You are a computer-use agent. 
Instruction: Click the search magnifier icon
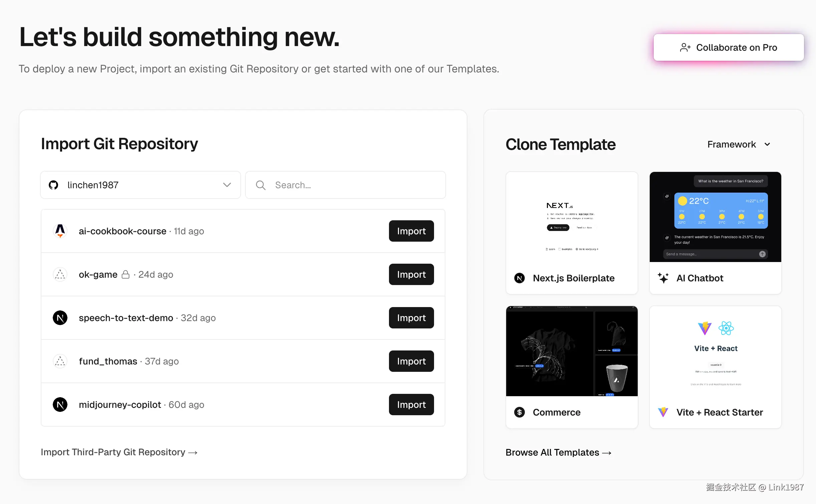coord(261,185)
